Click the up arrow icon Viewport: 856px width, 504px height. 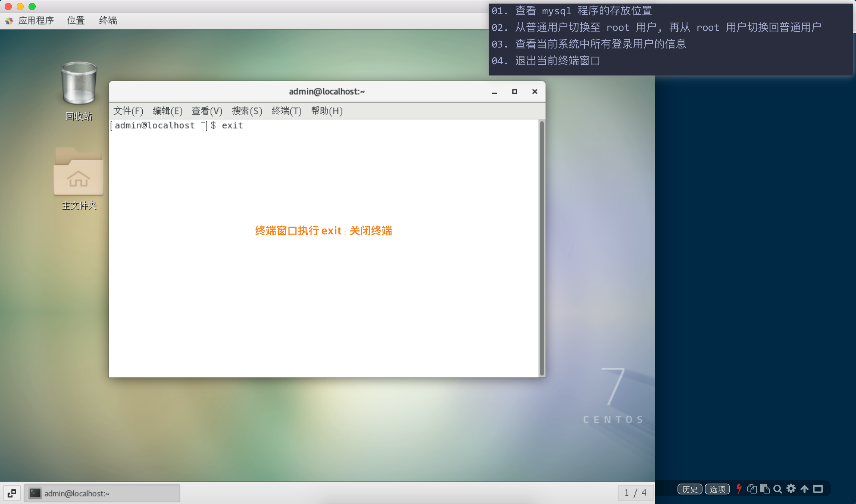coord(804,489)
